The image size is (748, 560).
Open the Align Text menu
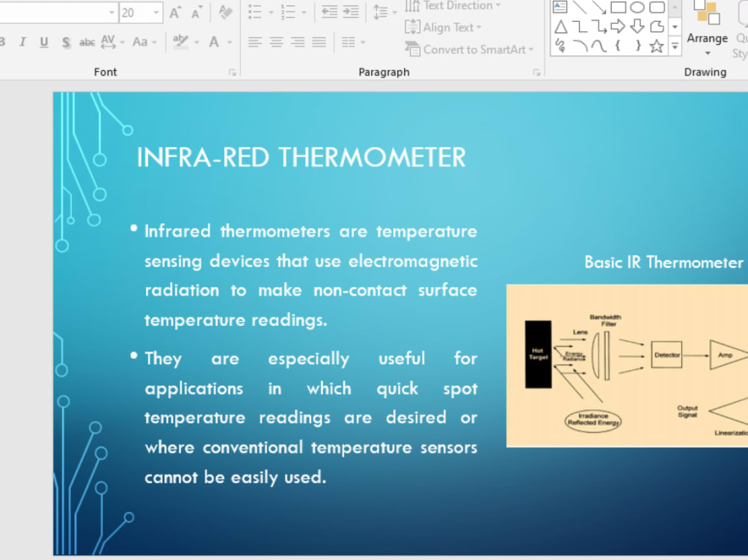coord(443,27)
